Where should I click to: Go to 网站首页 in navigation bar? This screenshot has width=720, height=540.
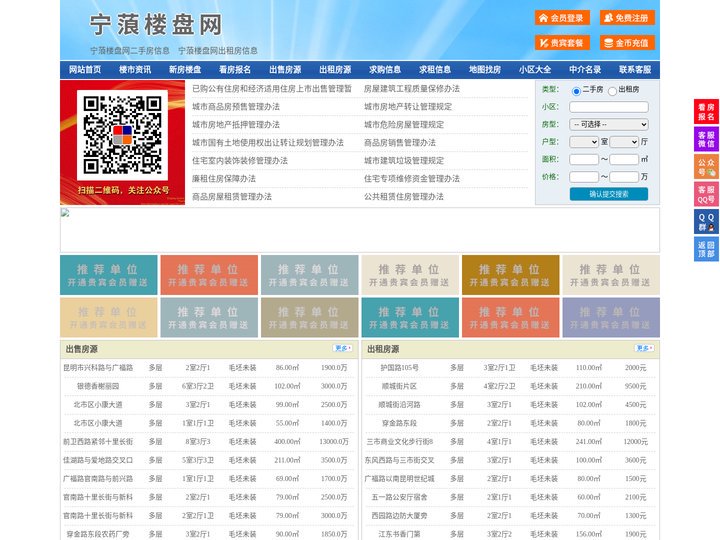pos(85,70)
